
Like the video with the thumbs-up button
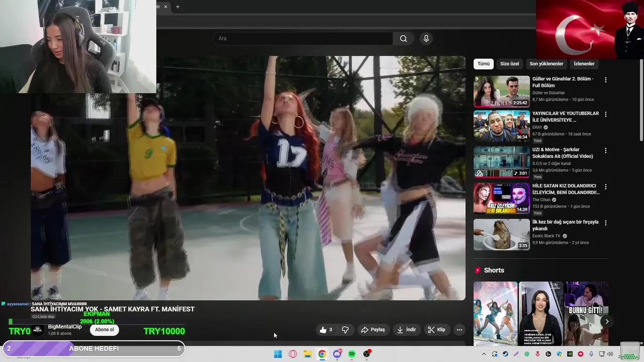point(326,330)
